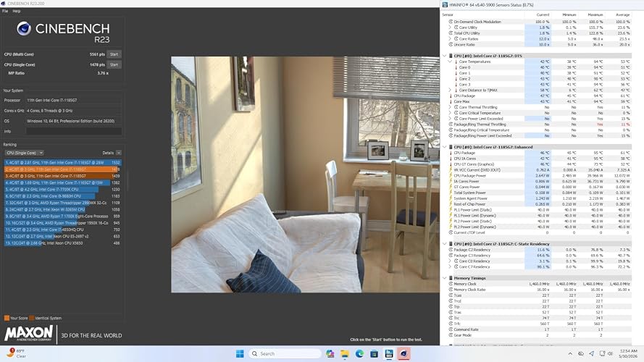Click lightning icon beside IA Cores Power
This screenshot has width=644, height=362.
click(451, 182)
